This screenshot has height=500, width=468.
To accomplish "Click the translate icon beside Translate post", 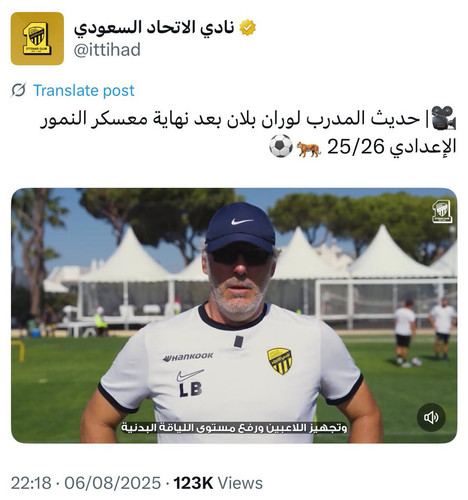I will click(18, 90).
